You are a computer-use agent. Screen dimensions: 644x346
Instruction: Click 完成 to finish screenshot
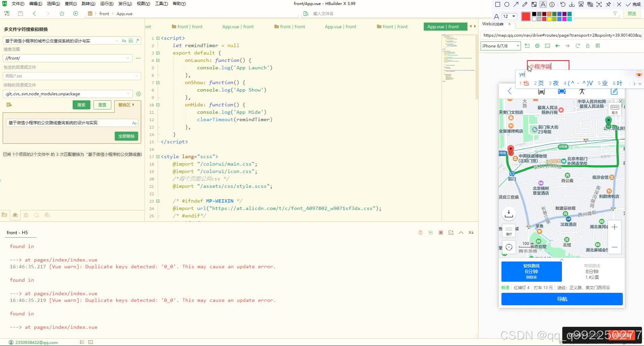[x=633, y=4]
